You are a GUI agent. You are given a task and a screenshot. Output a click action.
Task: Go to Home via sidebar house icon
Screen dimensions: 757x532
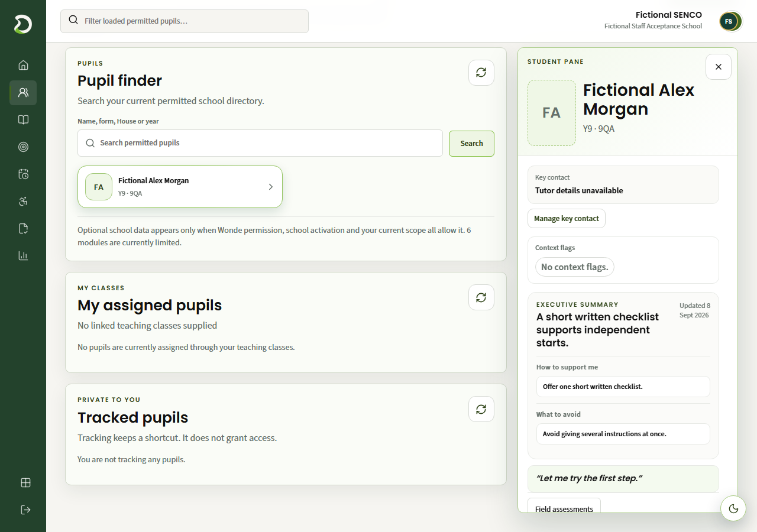pyautogui.click(x=23, y=65)
